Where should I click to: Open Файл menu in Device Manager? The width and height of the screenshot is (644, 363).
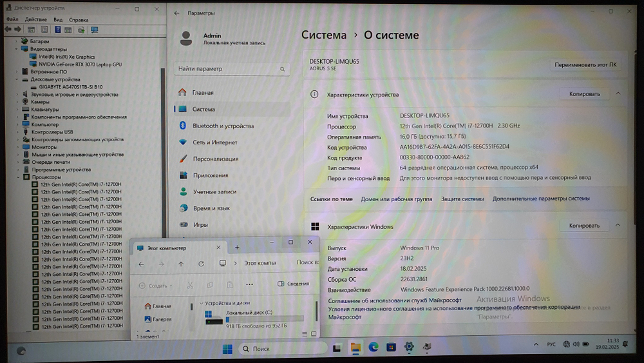point(12,19)
